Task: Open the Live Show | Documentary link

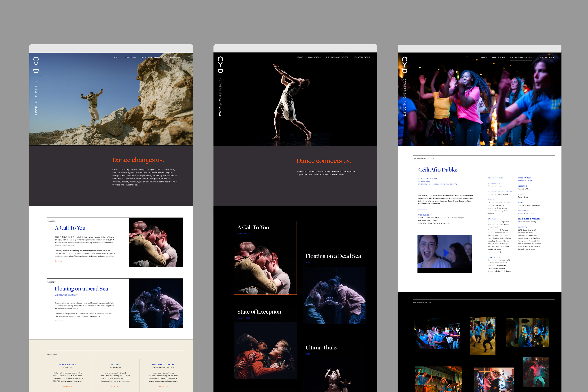Action: pyautogui.click(x=66, y=295)
